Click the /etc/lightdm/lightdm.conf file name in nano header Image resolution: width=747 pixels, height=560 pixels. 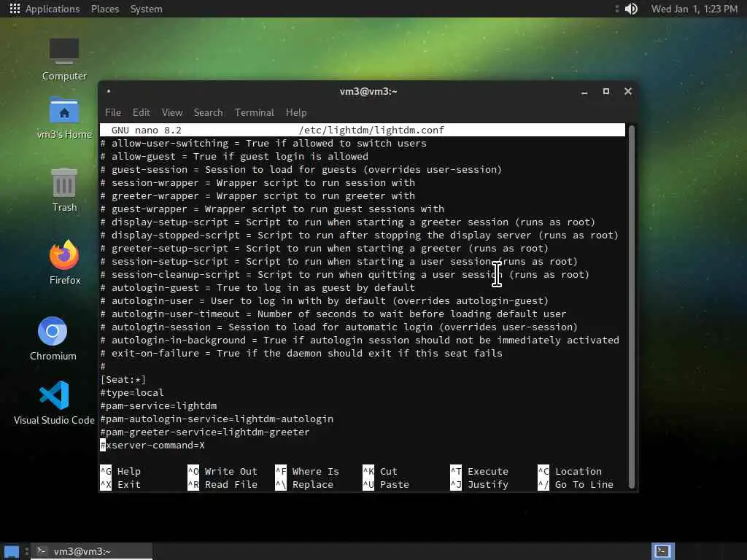pyautogui.click(x=371, y=130)
